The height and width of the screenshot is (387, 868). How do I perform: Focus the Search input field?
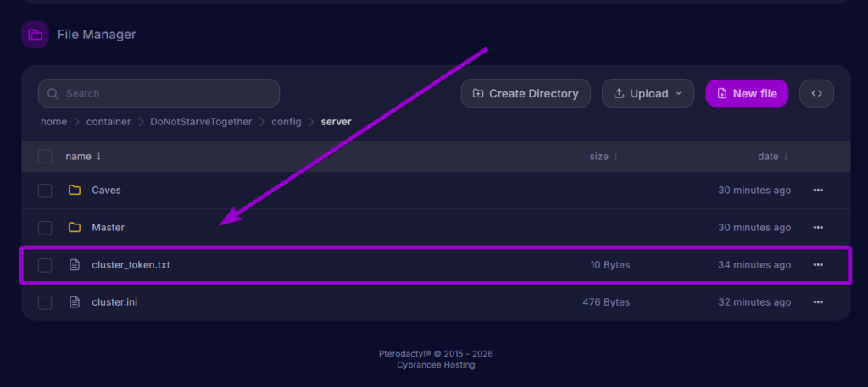[x=159, y=93]
